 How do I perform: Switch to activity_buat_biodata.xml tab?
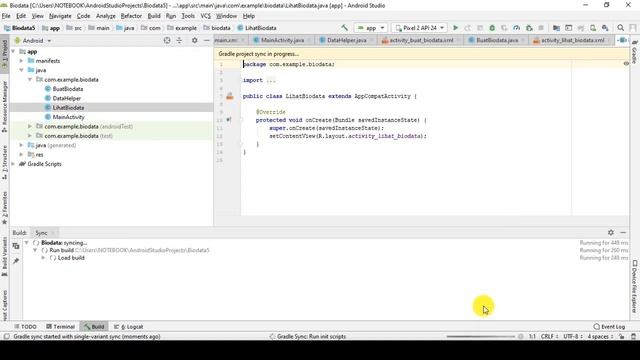(x=421, y=40)
